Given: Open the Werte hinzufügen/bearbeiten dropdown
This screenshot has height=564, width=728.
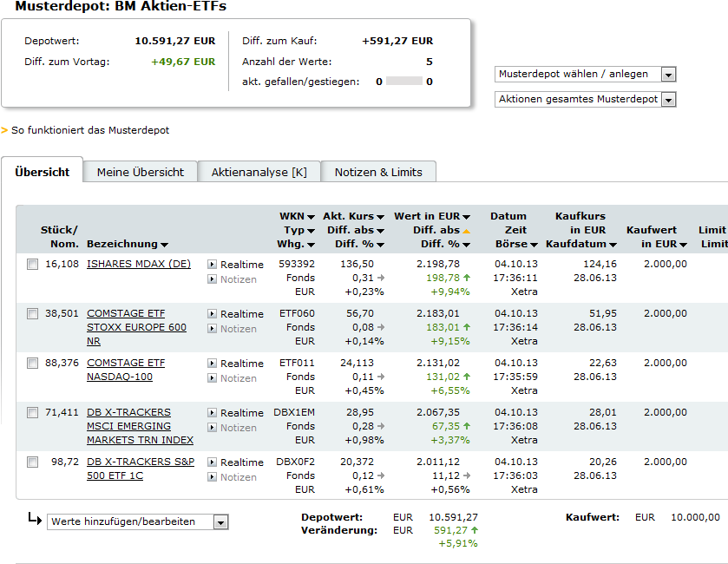Looking at the screenshot, I should tap(137, 521).
